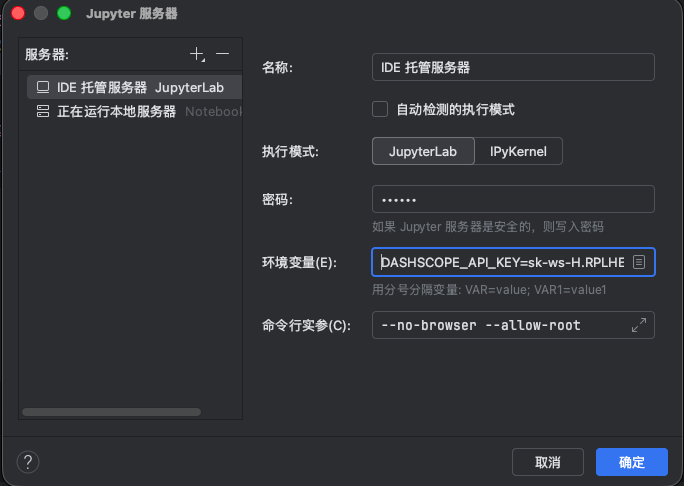Close the Jupyter 服务器 dialog red button
Viewport: 684px width, 486px height.
(x=18, y=14)
